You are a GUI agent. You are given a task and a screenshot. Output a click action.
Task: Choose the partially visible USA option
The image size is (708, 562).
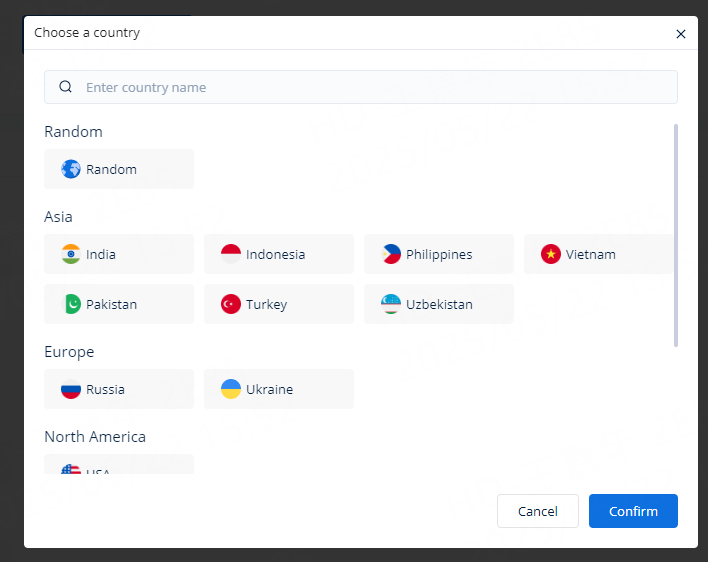coord(118,466)
